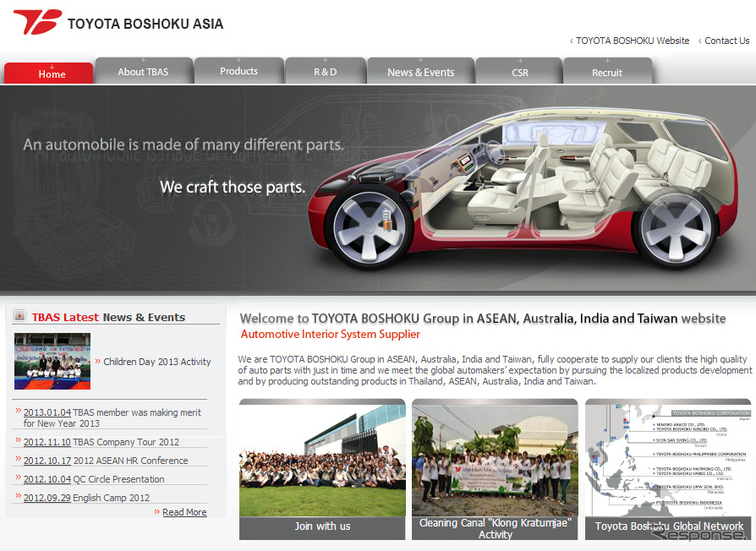Switch to the CSR tab
This screenshot has height=551, width=756.
(x=519, y=71)
